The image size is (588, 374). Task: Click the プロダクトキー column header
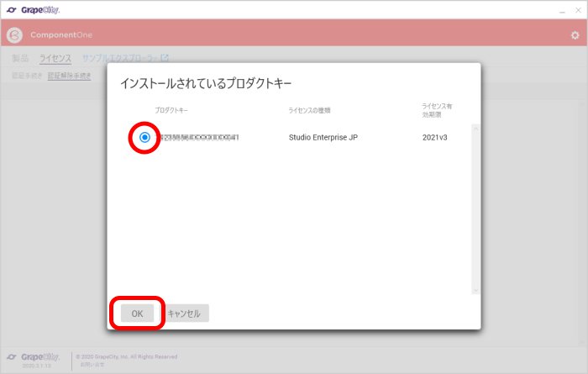(171, 110)
